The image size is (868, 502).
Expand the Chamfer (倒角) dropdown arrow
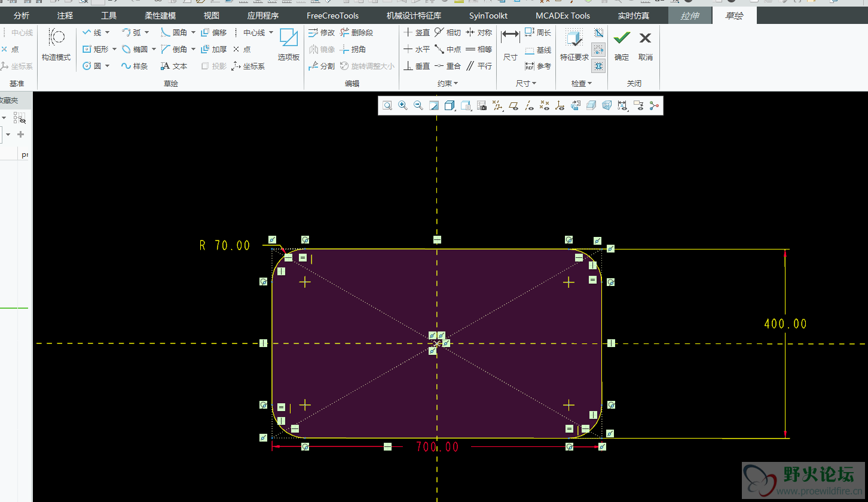[x=193, y=49]
